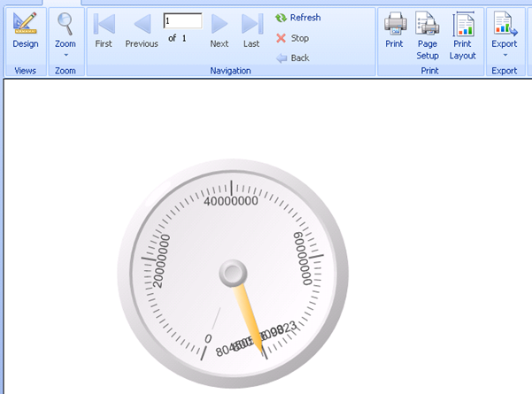Refresh the report
Viewport: 532px width, 394px height.
tap(297, 18)
